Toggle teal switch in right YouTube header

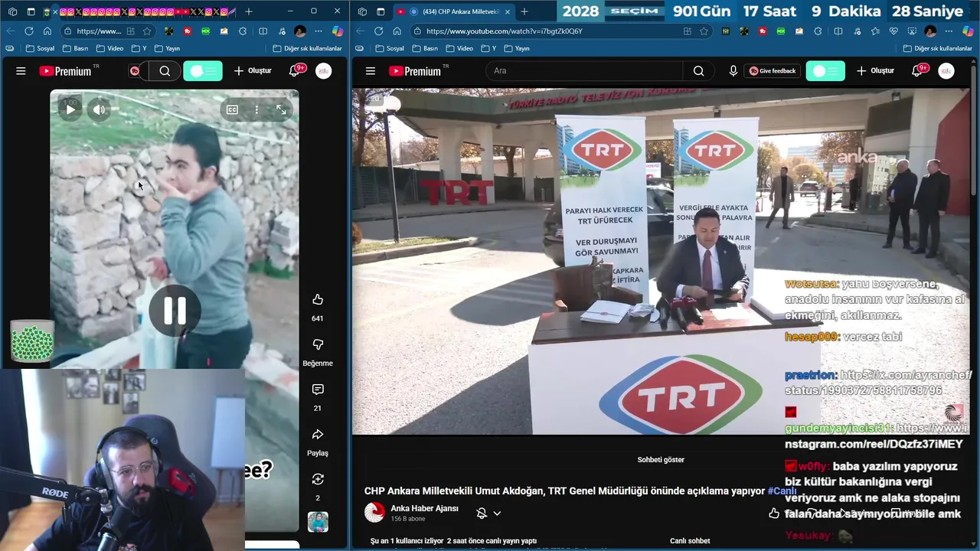(825, 71)
